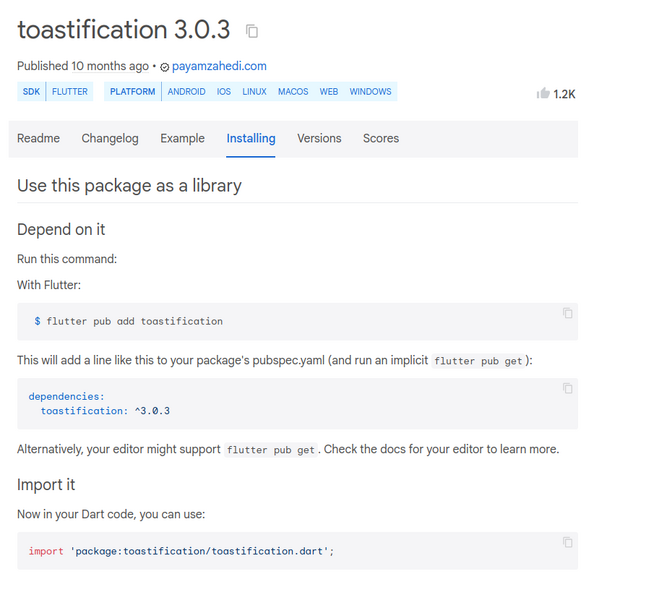Image resolution: width=659 pixels, height=600 pixels.
Task: Click the 'toastification: ^3.0.3' dependency line
Action: [105, 411]
